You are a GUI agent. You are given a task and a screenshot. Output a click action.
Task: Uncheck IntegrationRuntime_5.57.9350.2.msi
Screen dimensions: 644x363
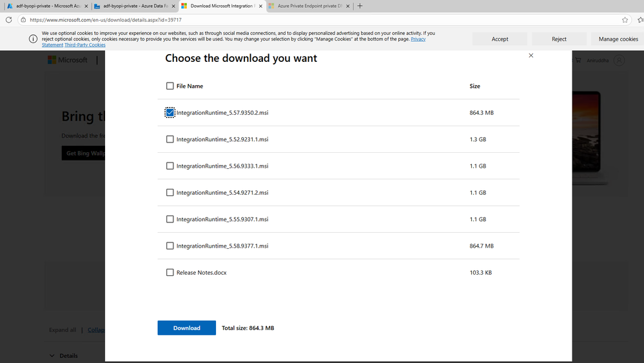[x=170, y=113]
